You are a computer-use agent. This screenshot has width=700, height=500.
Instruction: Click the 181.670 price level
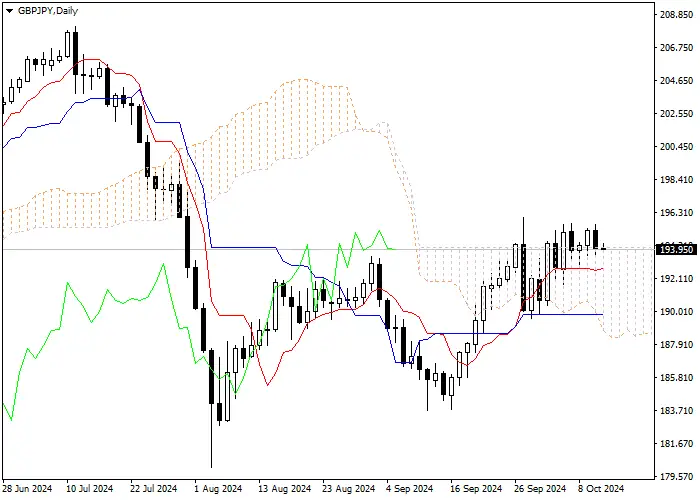(x=676, y=444)
